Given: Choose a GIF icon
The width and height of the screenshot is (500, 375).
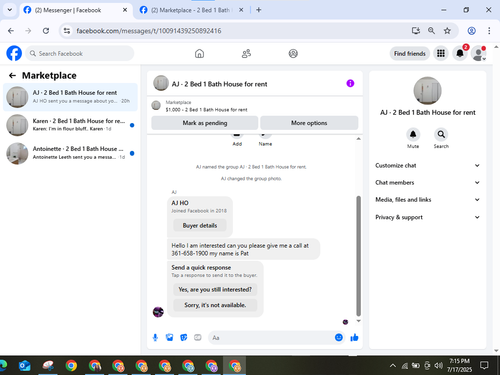Looking at the screenshot, I should click(x=198, y=338).
